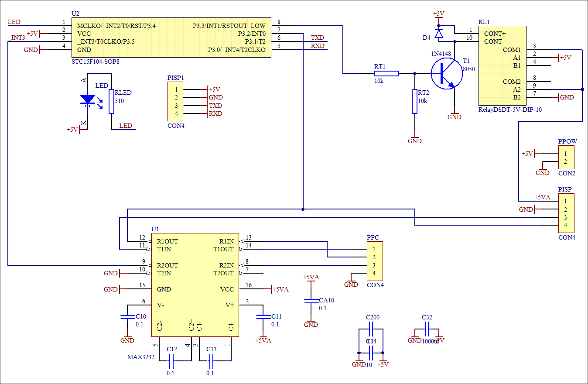Screen dimensions: 588x384
Task: Select the C12 capacitor designator
Action: click(172, 349)
